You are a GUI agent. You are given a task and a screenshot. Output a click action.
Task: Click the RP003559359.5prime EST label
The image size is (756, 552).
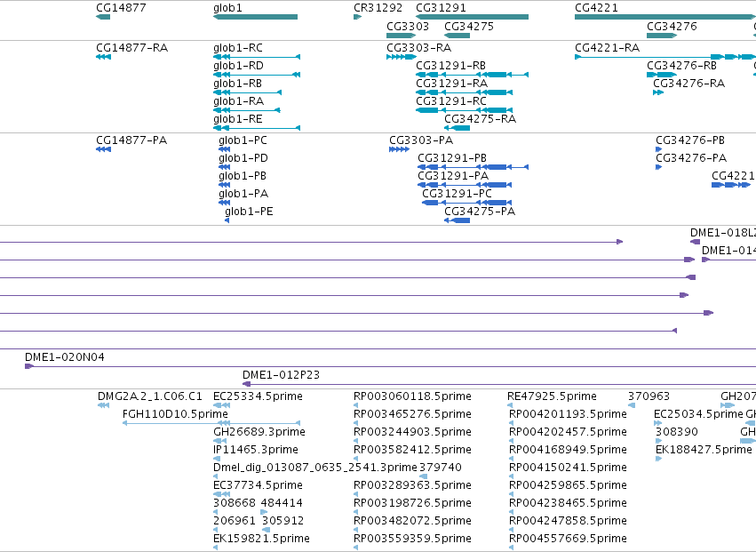click(x=412, y=539)
